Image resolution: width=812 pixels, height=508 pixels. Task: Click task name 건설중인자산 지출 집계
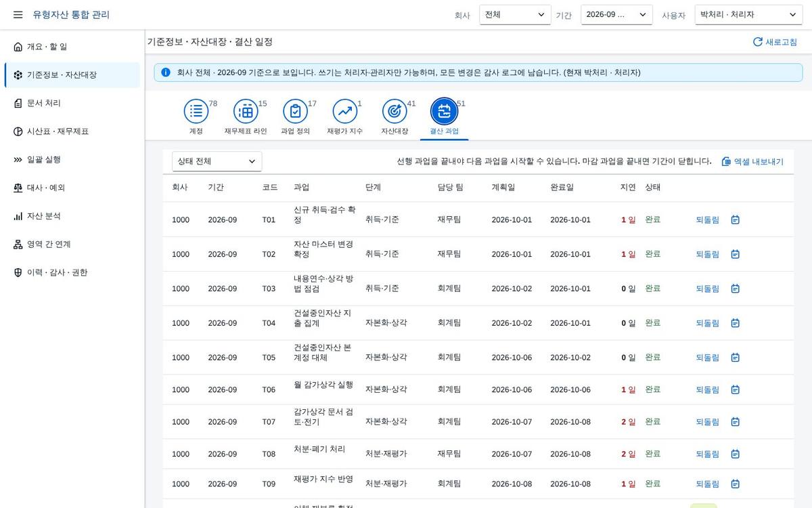click(x=323, y=318)
